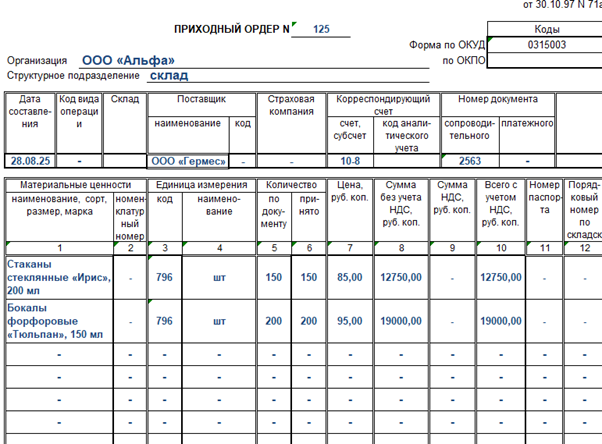Select the OKUD form code 0315003 cell

(546, 45)
